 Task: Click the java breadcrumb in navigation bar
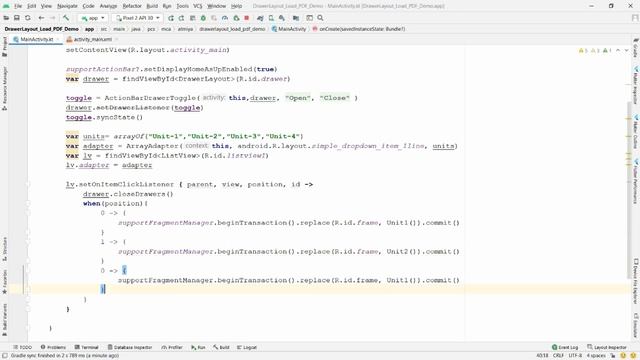(136, 29)
